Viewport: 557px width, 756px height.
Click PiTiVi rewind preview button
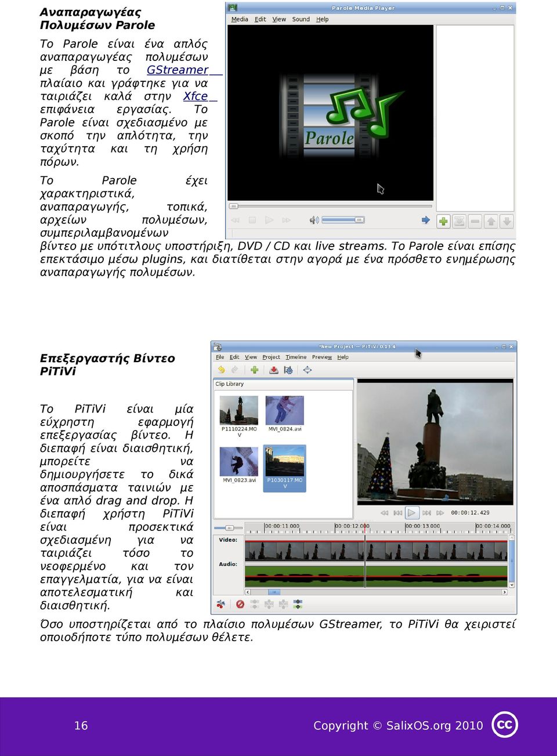384,513
